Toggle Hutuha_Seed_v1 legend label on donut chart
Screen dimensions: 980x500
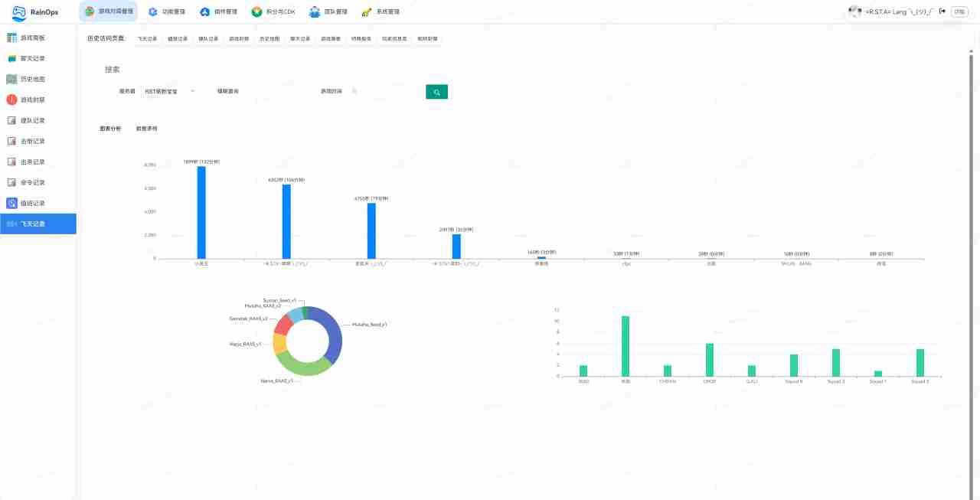click(369, 325)
